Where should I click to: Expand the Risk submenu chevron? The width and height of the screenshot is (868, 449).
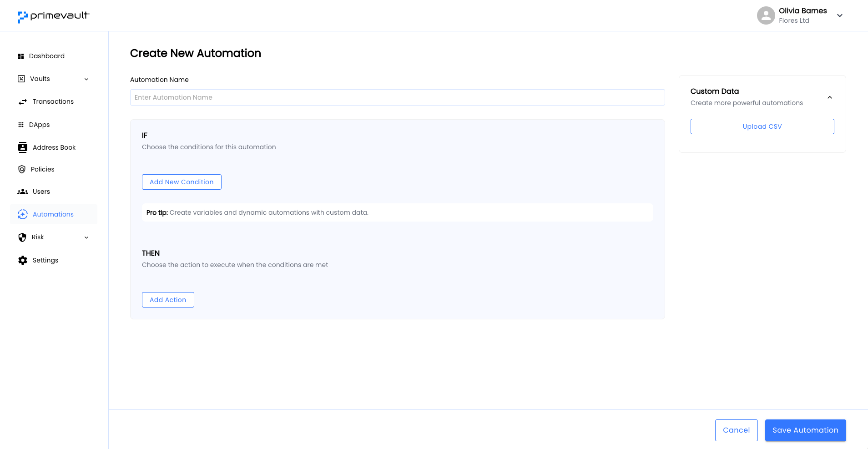[x=86, y=237]
